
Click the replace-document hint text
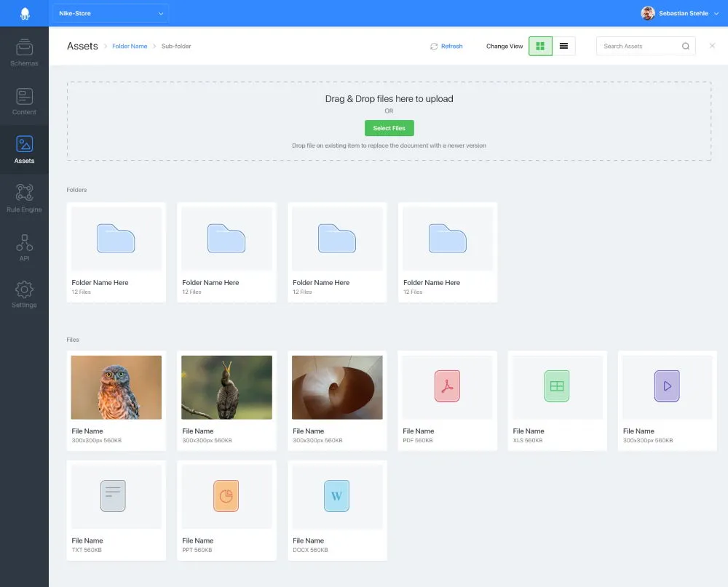pos(389,145)
